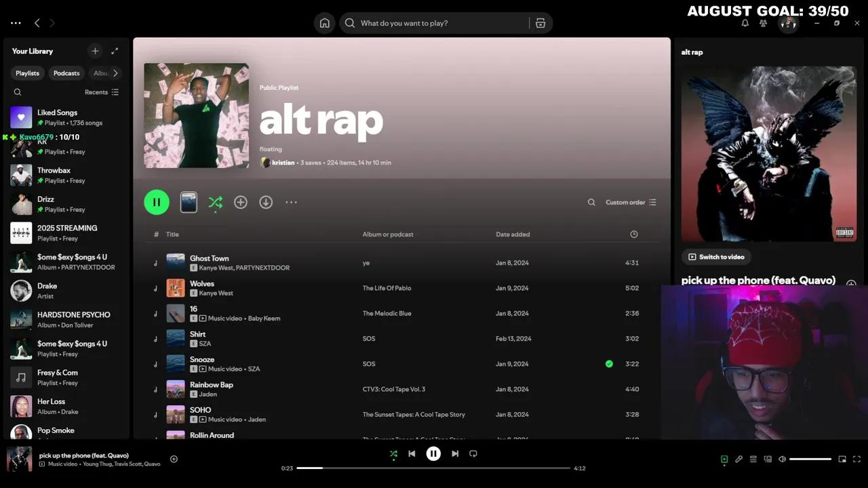Open the three-dots app menu
Screen dimensions: 868x488
(16, 23)
